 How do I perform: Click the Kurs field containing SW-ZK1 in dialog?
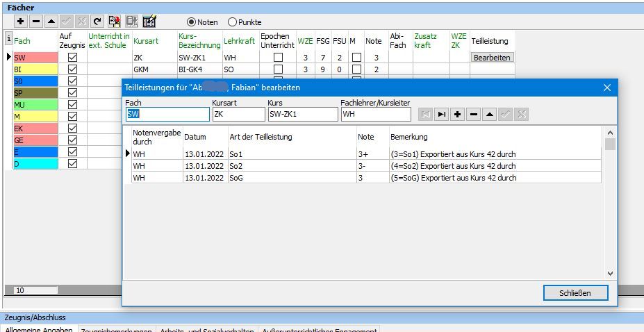[x=303, y=114]
